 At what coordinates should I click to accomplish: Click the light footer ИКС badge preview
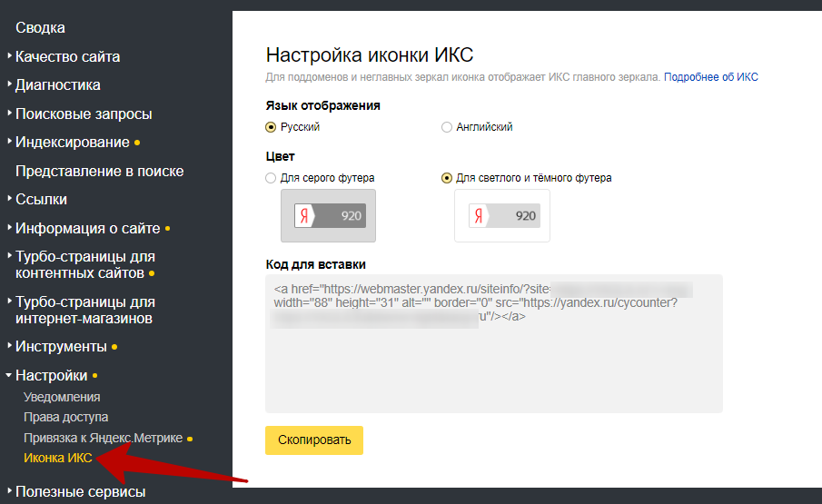(x=502, y=216)
